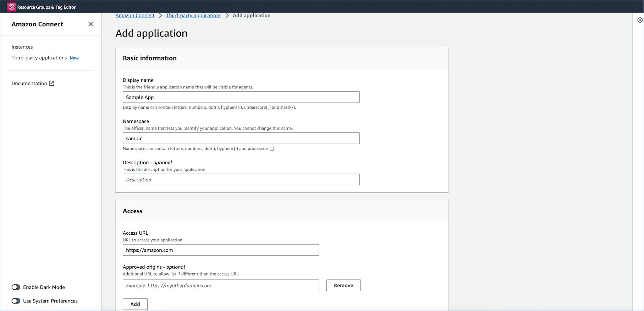
Task: Add another approved origin
Action: (x=135, y=304)
